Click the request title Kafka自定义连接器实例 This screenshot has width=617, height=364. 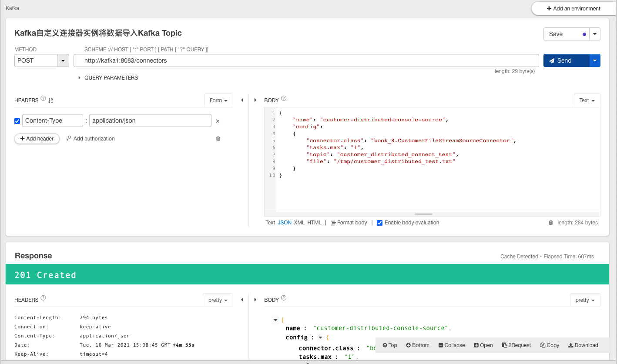pos(98,33)
